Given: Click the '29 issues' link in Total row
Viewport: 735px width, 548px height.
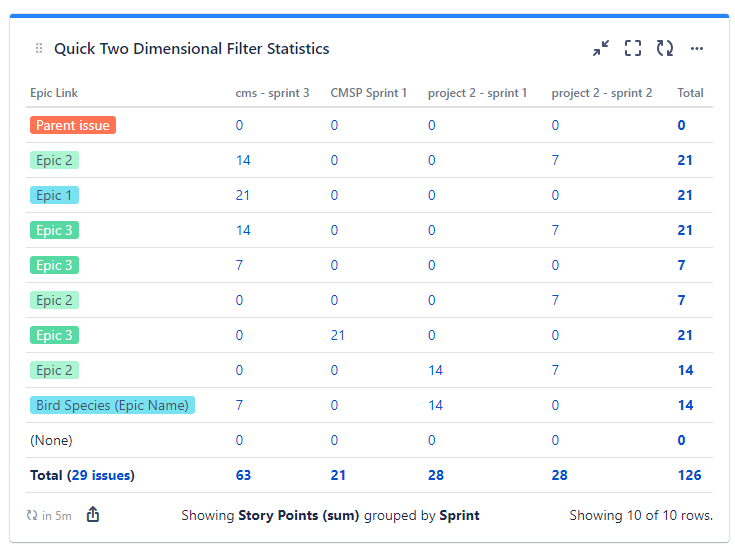Looking at the screenshot, I should click(x=101, y=475).
